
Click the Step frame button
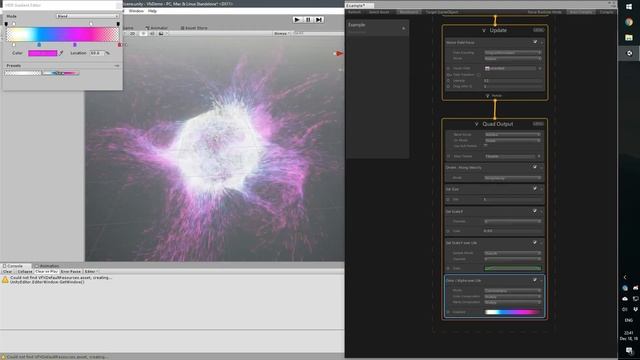pyautogui.click(x=319, y=20)
